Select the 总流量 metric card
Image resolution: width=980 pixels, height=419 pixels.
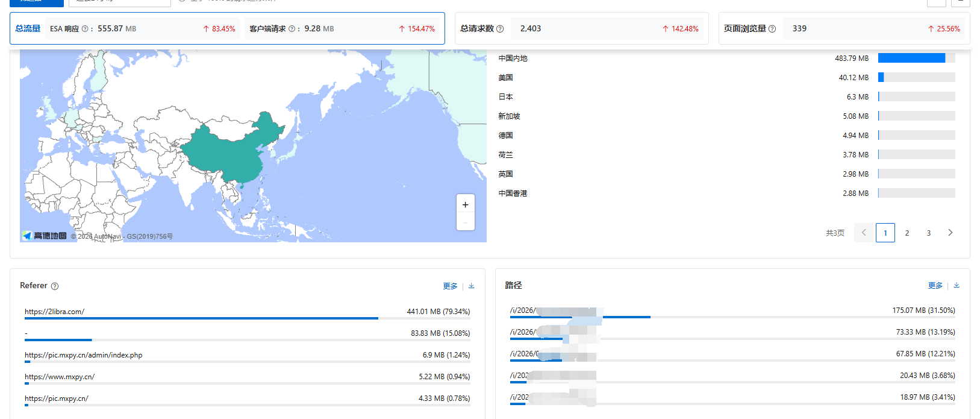[28, 28]
